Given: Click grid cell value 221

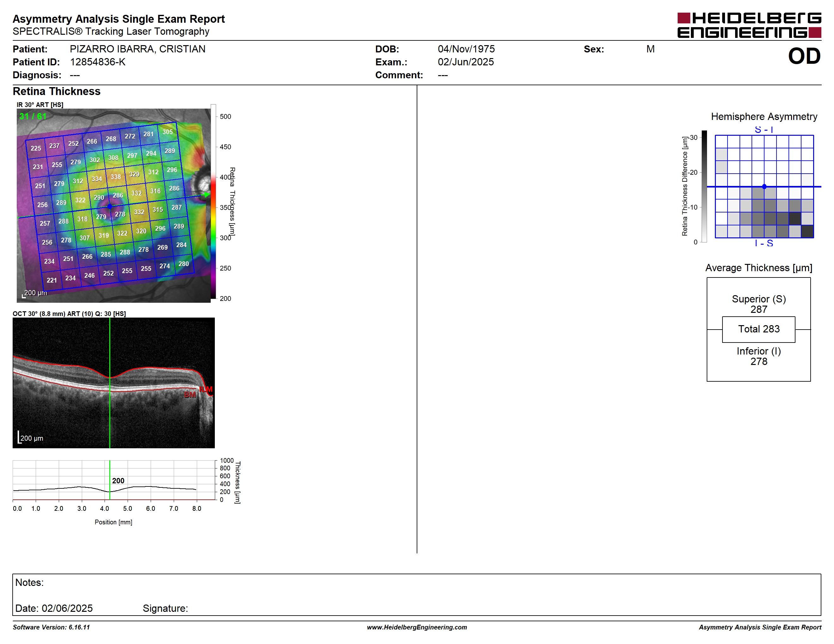Looking at the screenshot, I should (x=51, y=280).
